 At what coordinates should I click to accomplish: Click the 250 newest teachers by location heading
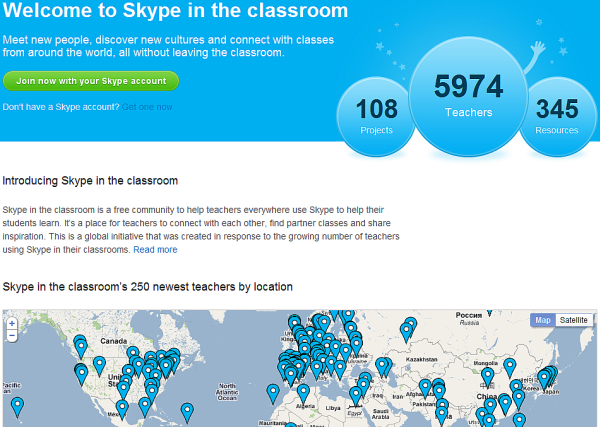tap(148, 287)
